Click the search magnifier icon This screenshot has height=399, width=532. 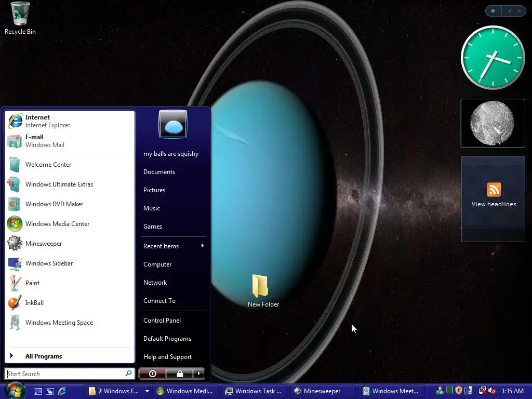129,374
